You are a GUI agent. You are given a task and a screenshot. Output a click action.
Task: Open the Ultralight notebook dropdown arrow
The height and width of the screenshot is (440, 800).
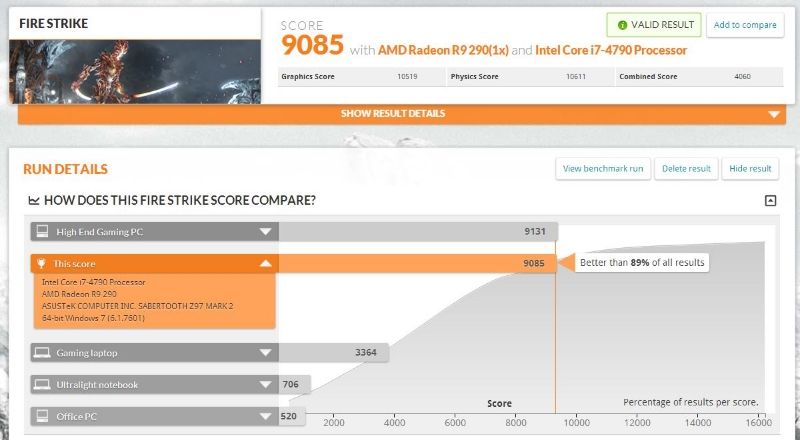(x=265, y=384)
